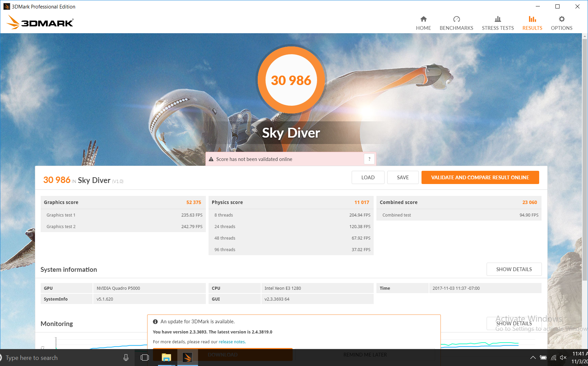Click NVIDIA Quadro P5000 GPU value
Screen dimensions: 588x366
pyautogui.click(x=118, y=288)
